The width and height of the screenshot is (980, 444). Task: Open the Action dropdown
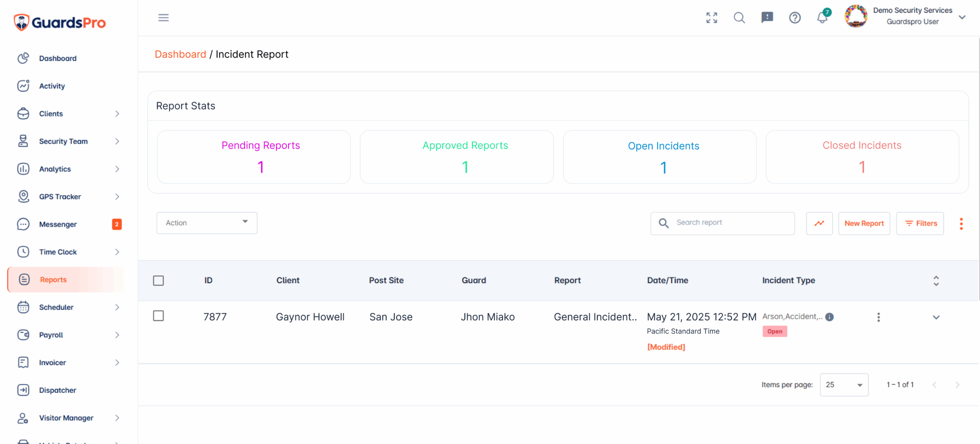[x=207, y=223]
